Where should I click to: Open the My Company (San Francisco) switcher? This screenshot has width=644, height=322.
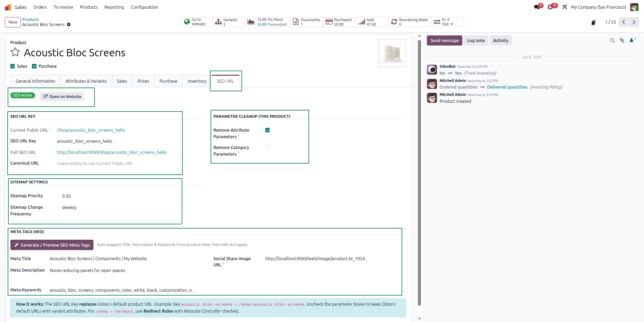pos(598,7)
